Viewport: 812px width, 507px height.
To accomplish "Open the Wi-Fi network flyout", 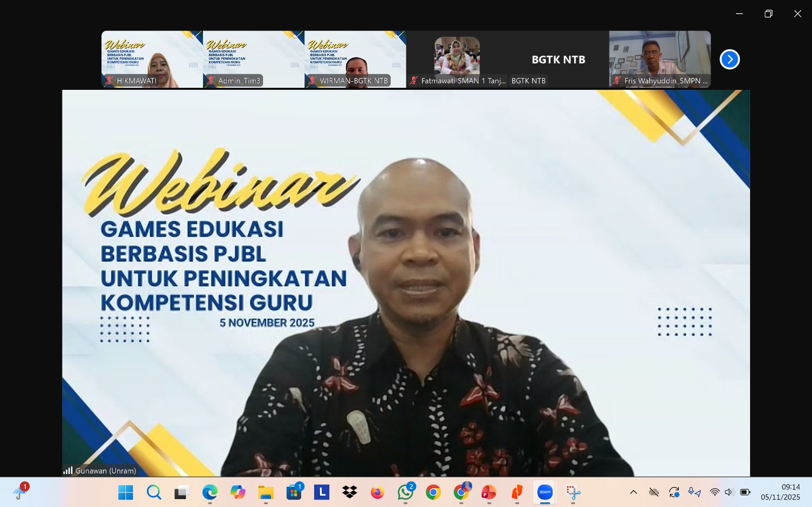I will (x=715, y=492).
